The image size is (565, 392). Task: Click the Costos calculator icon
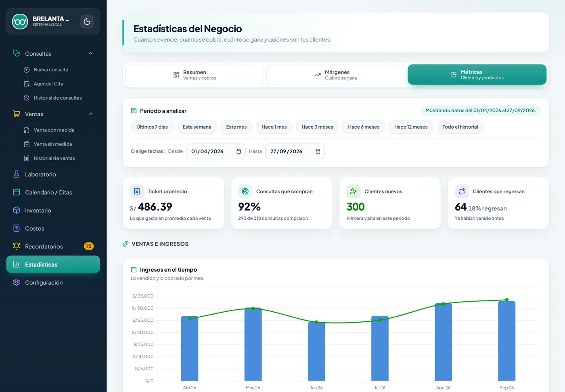tap(17, 228)
